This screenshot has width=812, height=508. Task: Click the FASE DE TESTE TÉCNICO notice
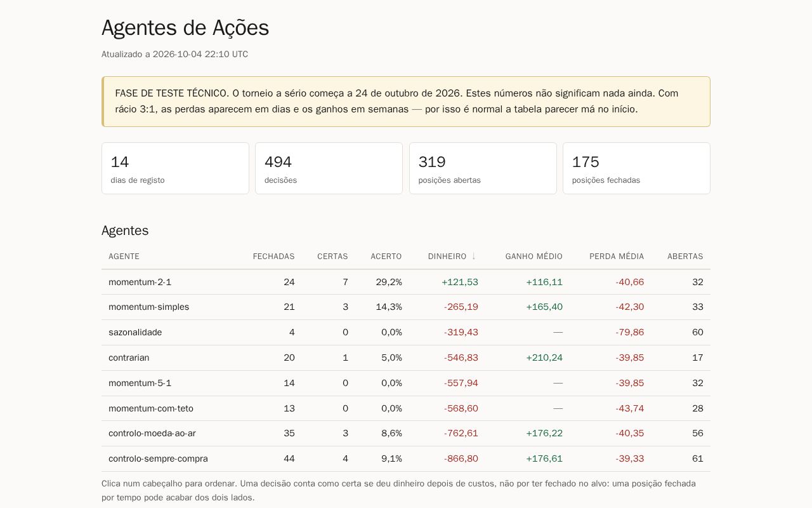(x=406, y=102)
